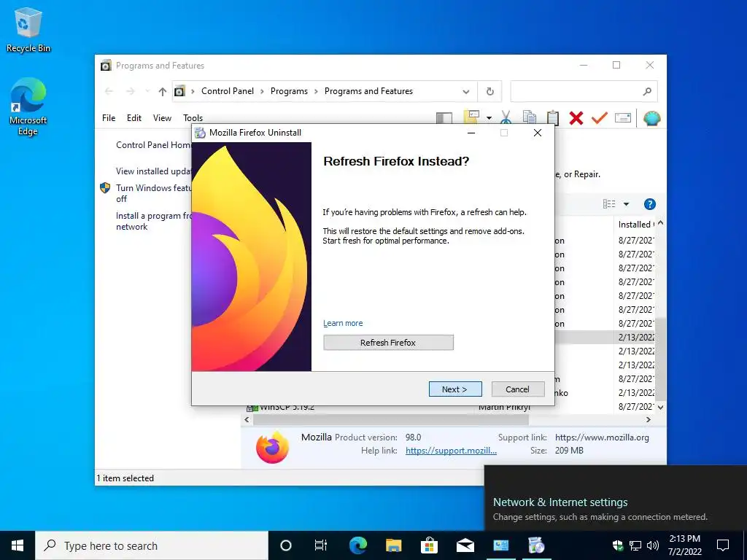Screen dimensions: 747x560
Task: Open the support.mozilla help link
Action: [451, 451]
